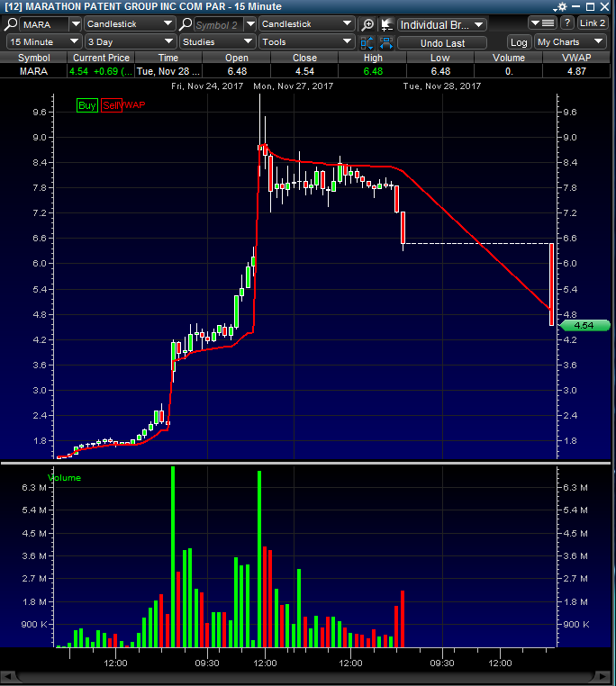Open first Candlestick chart type dropdown
616x686 pixels.
pyautogui.click(x=130, y=24)
